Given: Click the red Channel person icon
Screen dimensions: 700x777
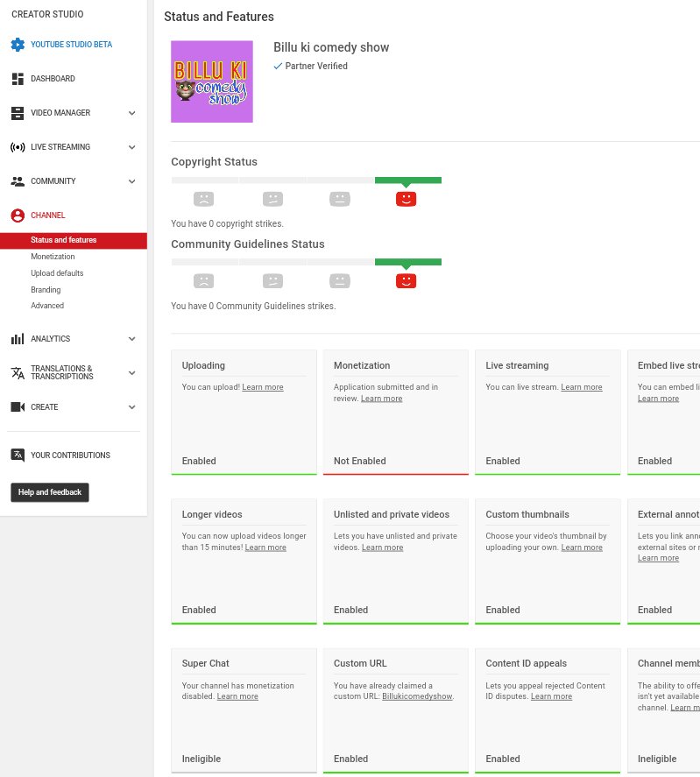Looking at the screenshot, I should click(x=18, y=215).
